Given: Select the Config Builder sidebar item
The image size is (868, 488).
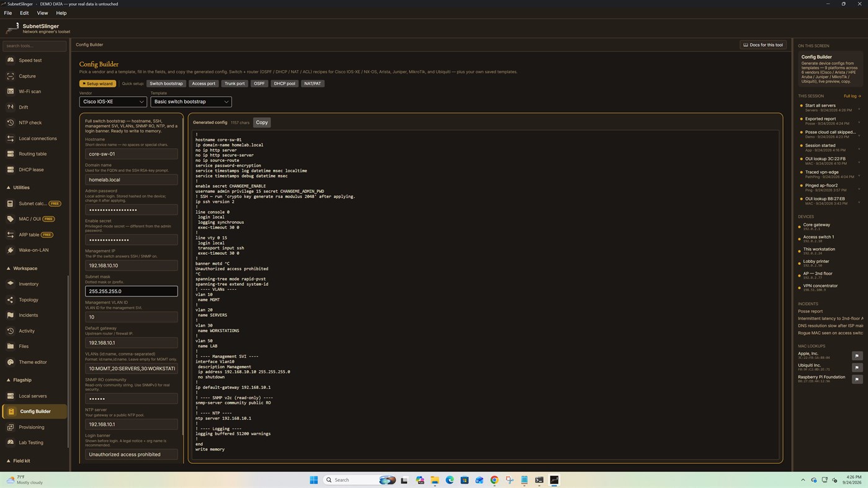Looking at the screenshot, I should coord(35,411).
